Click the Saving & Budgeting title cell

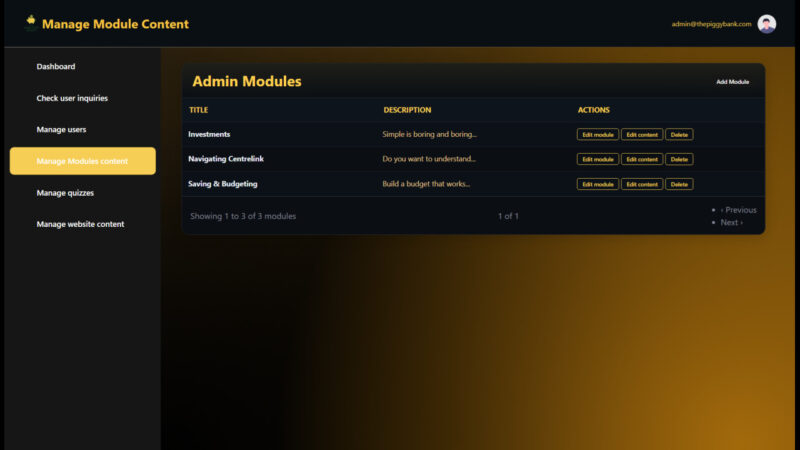[x=222, y=184]
